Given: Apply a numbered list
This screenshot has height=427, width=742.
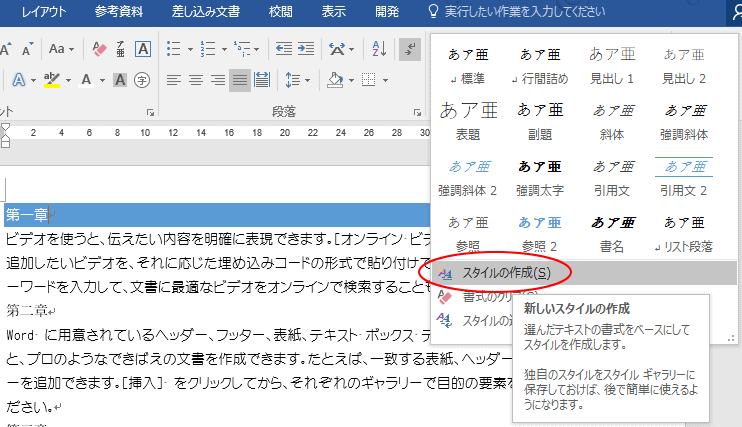Looking at the screenshot, I should click(208, 49).
